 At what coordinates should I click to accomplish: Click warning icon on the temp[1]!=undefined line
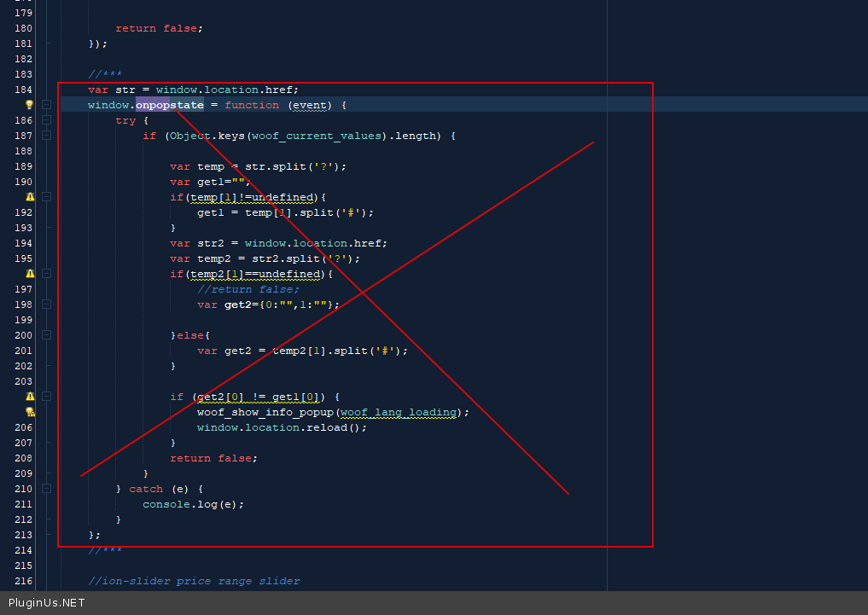[x=30, y=197]
